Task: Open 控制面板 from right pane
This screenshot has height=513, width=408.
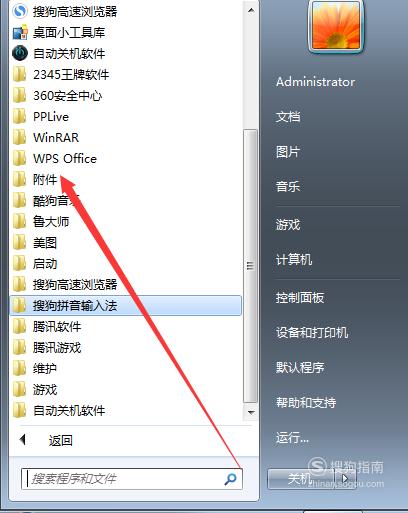Action: coord(300,298)
